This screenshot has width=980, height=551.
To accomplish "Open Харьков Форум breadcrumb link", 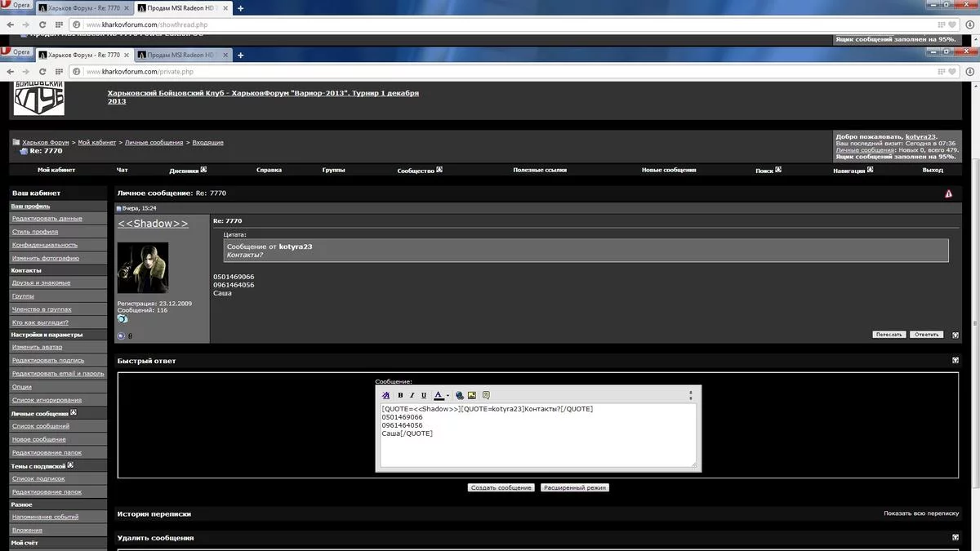I will (46, 142).
